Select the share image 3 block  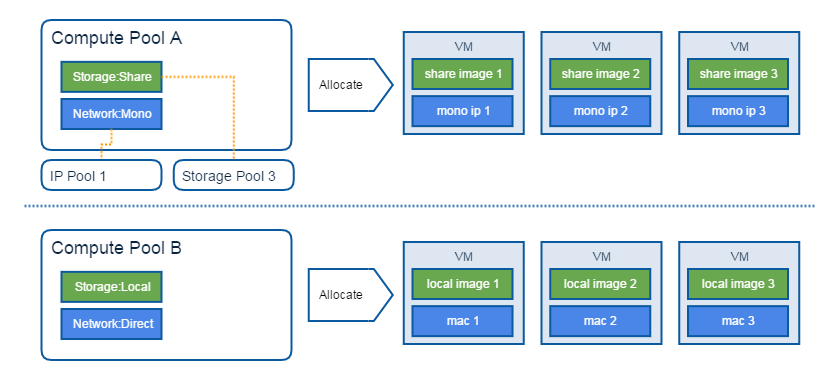point(738,74)
